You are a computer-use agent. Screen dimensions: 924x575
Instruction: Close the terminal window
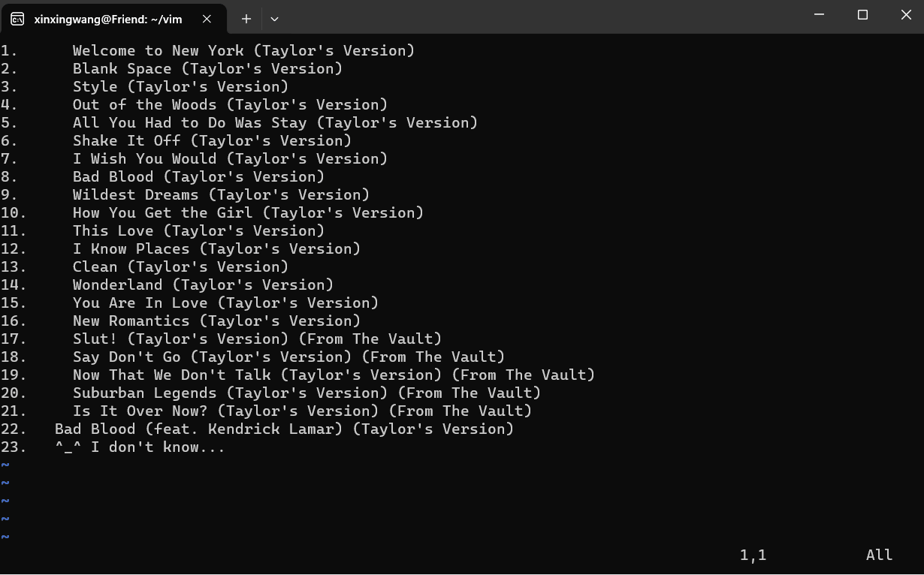point(906,15)
